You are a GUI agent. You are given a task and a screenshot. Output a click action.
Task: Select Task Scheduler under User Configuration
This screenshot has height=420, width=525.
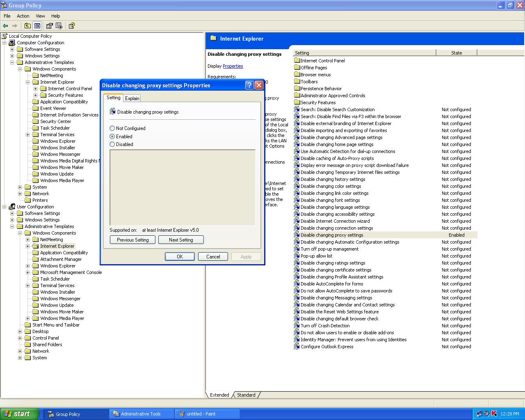[55, 279]
